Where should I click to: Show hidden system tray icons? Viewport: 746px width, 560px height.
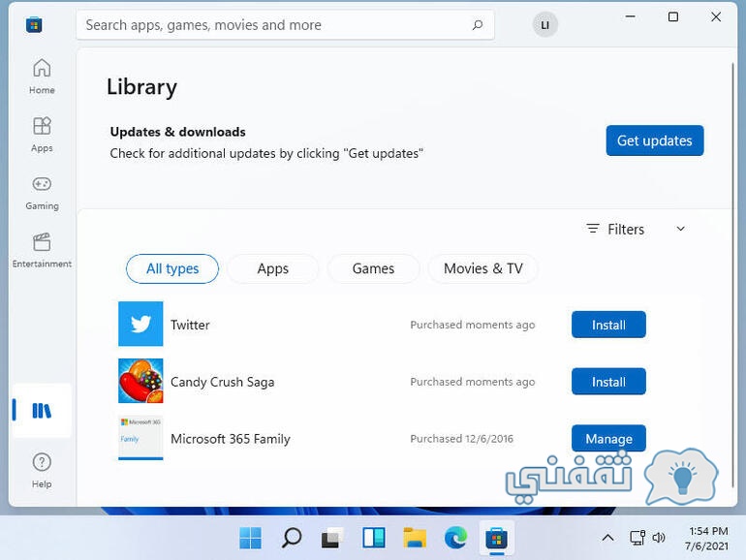(607, 538)
